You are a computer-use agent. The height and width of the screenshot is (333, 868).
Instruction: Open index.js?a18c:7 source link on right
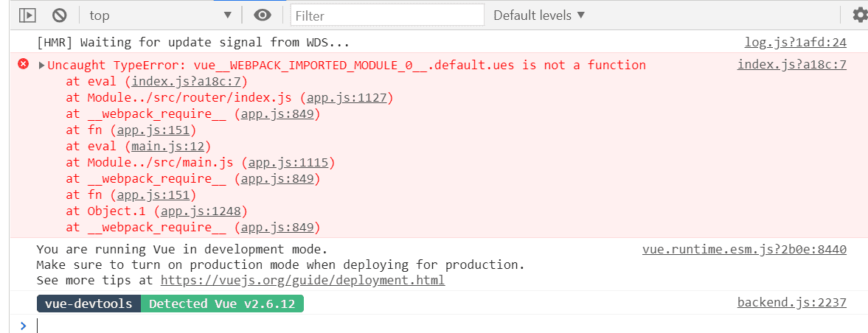pos(791,65)
